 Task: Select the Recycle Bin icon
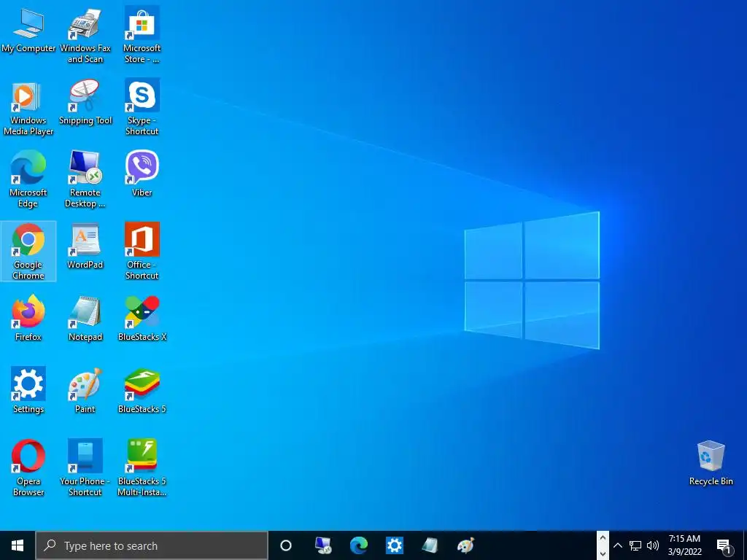click(711, 463)
